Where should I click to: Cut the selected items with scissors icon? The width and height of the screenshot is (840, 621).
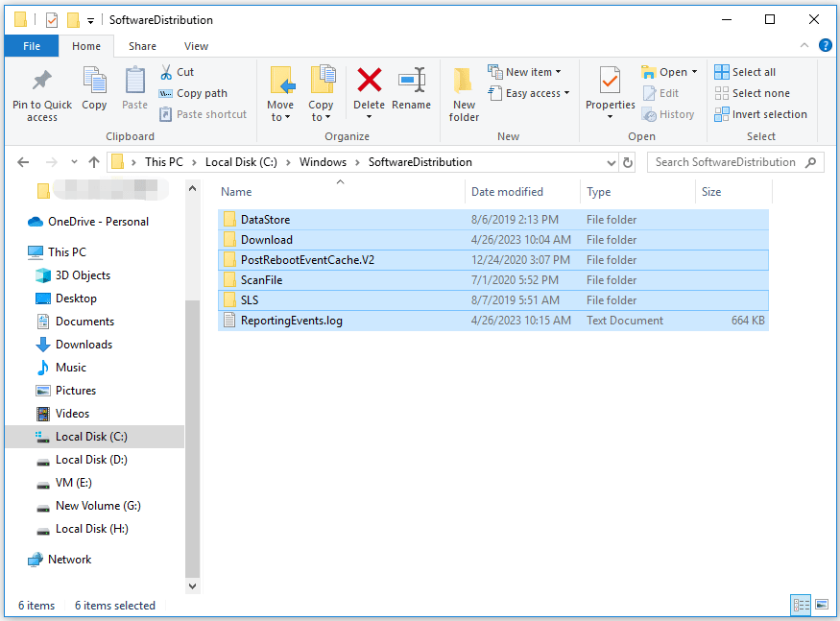coord(166,72)
